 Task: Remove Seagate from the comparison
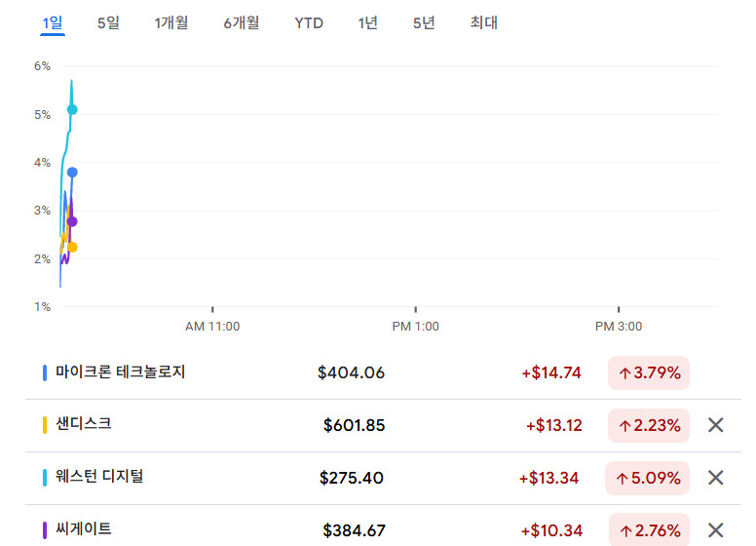[x=715, y=530]
